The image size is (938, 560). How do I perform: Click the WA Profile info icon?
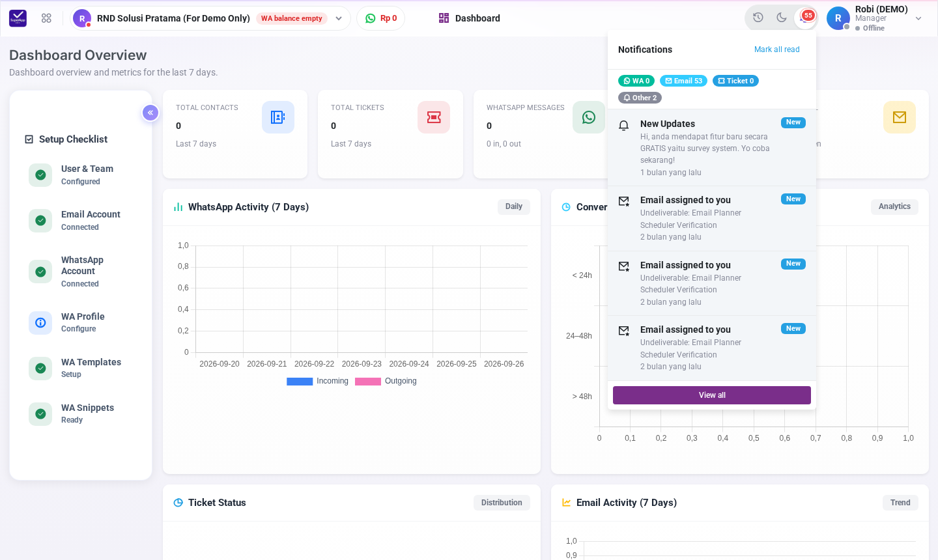coord(40,322)
